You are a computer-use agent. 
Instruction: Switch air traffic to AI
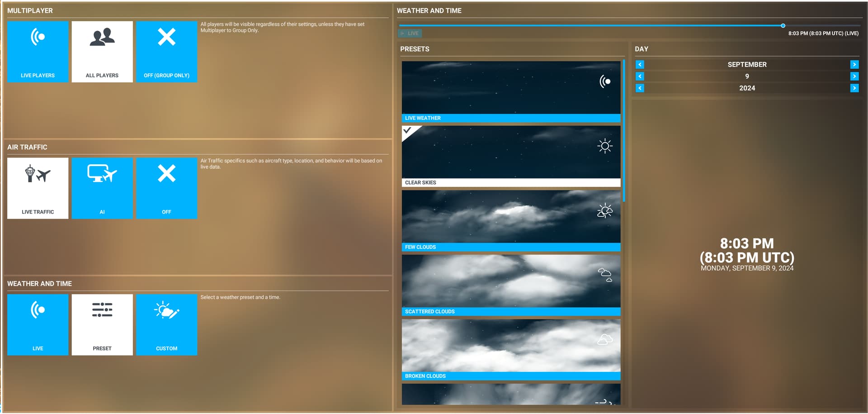(x=102, y=188)
